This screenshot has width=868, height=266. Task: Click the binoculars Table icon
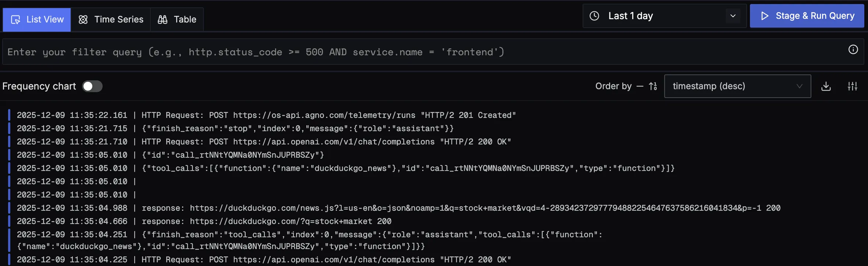pos(163,20)
